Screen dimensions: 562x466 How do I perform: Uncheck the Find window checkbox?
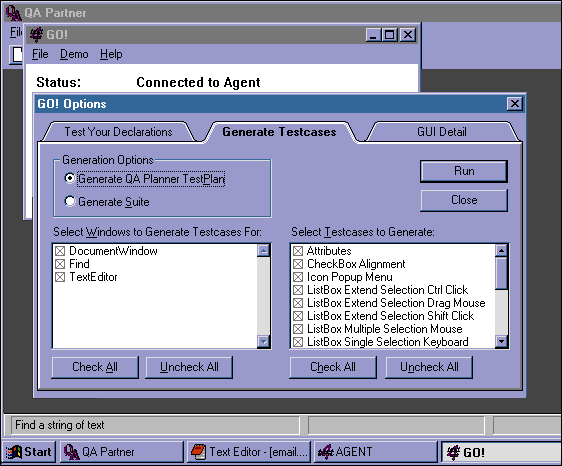tap(60, 264)
